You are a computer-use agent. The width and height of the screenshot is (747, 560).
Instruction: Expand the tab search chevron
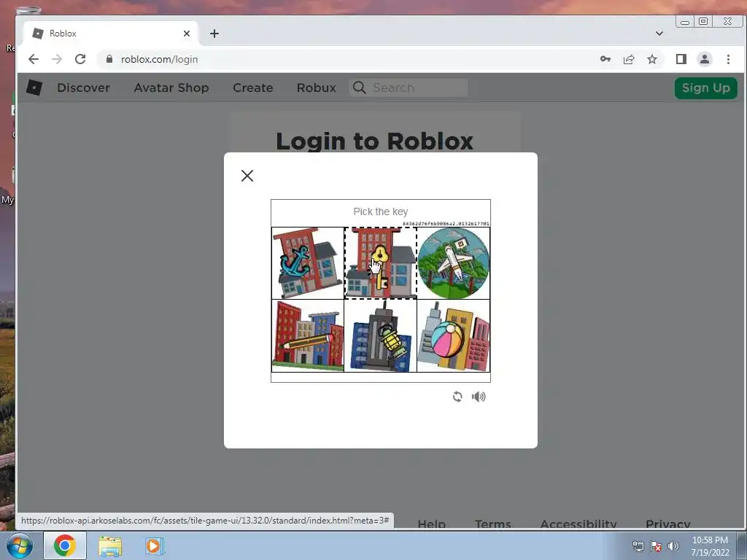(659, 34)
